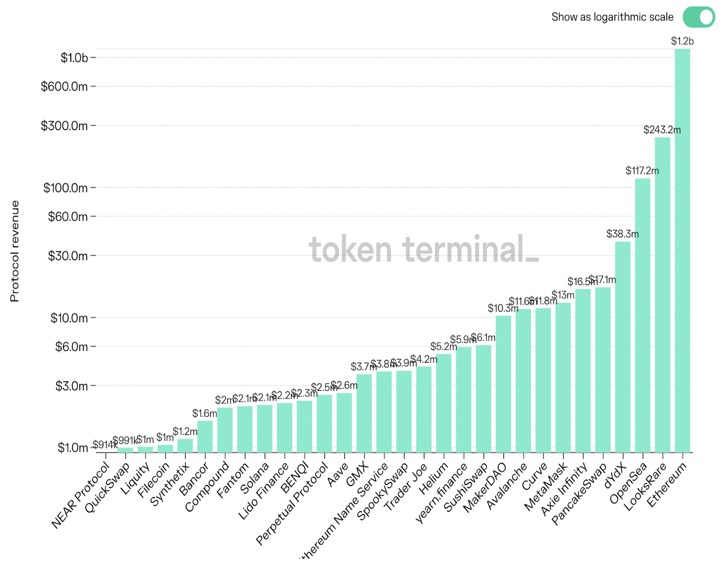The height and width of the screenshot is (562, 728).
Task: Click the dYdX revenue bar
Action: (x=622, y=347)
